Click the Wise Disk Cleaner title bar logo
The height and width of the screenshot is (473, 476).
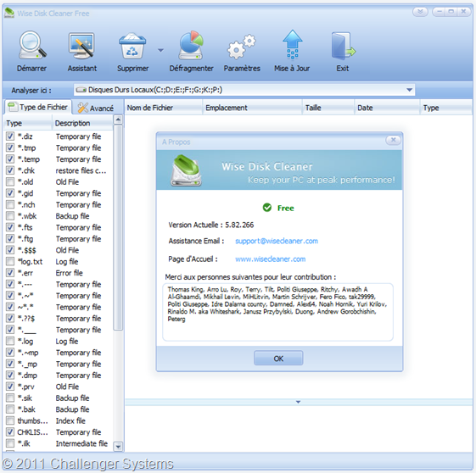pyautogui.click(x=9, y=13)
